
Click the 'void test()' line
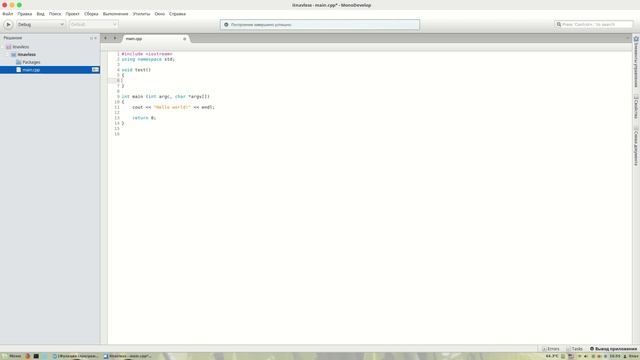click(136, 70)
